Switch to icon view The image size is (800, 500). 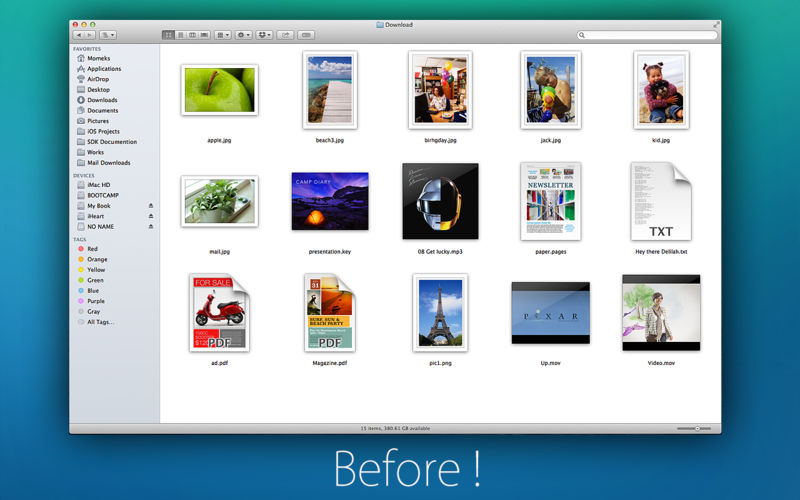pyautogui.click(x=168, y=35)
